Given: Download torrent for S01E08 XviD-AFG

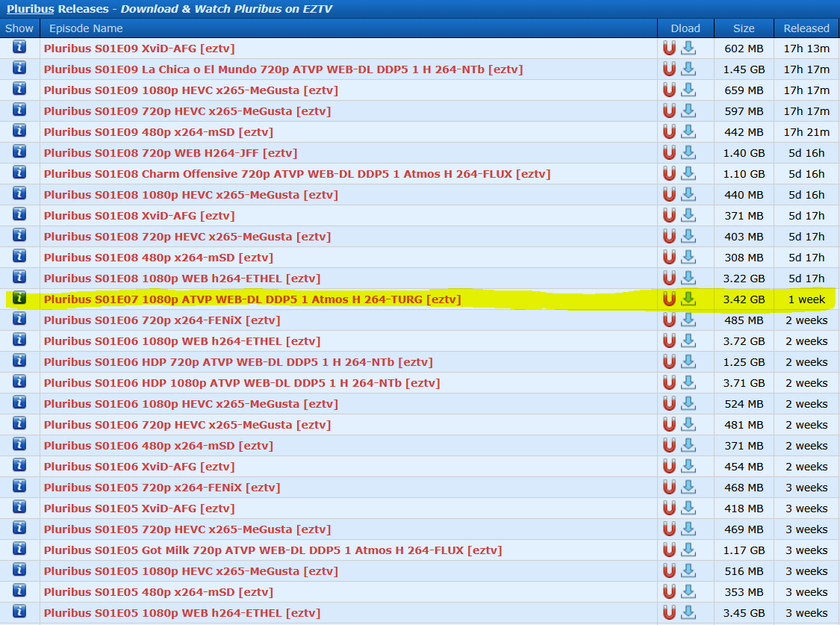Looking at the screenshot, I should [x=688, y=215].
